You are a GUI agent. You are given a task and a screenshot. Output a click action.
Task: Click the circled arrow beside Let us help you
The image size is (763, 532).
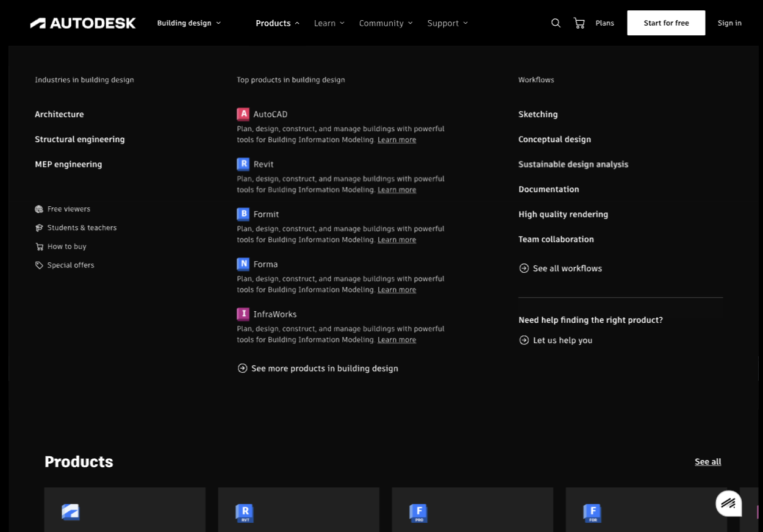click(x=524, y=340)
